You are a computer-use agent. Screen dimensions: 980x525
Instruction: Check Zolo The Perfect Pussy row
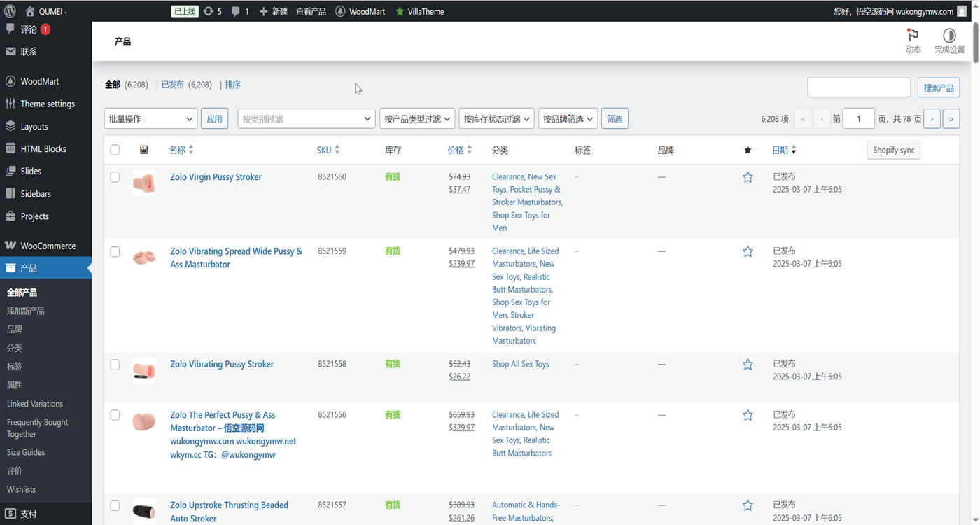click(115, 415)
